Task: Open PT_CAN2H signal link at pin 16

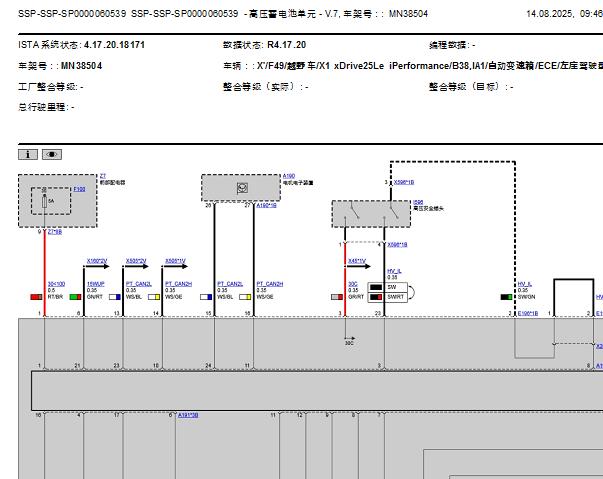Action: [270, 284]
